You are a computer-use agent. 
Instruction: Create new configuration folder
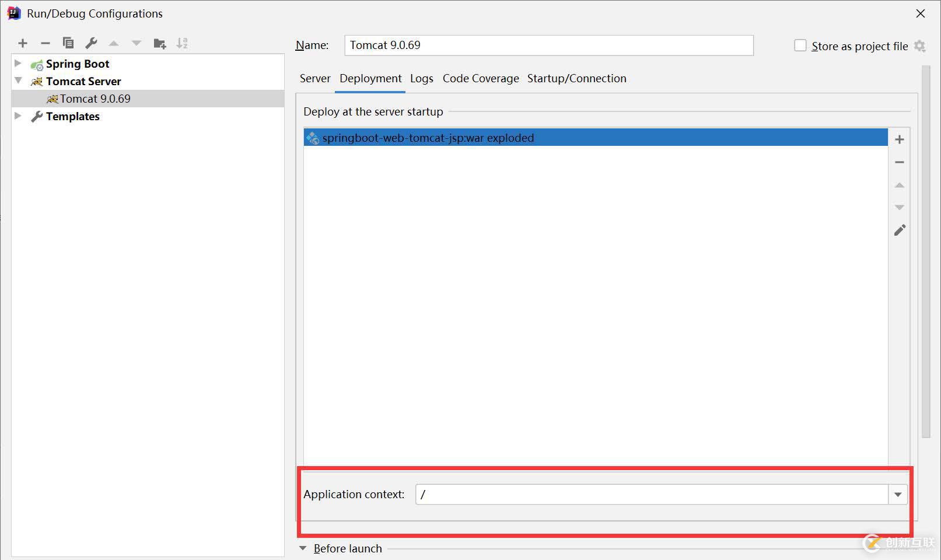(x=160, y=43)
